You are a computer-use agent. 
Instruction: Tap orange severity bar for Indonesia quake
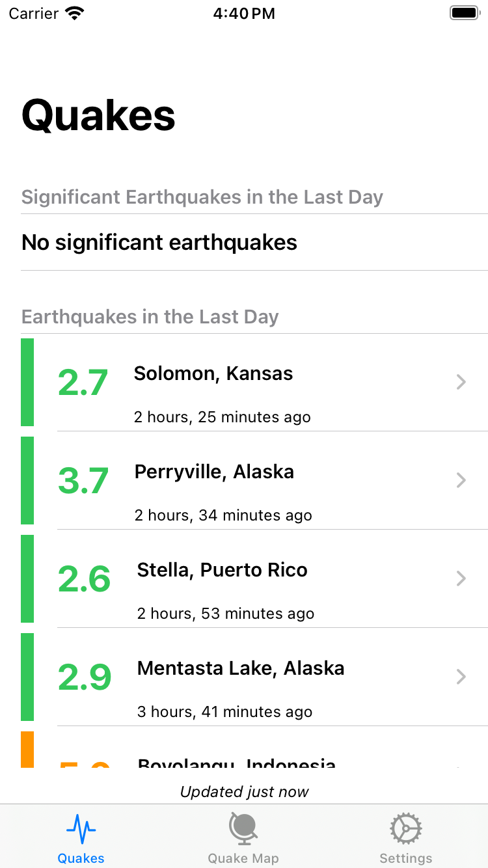point(27,750)
